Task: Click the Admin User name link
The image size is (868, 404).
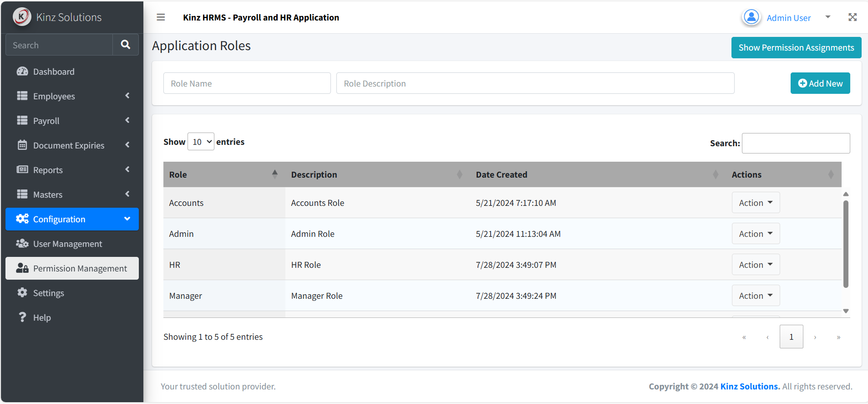Action: point(789,18)
